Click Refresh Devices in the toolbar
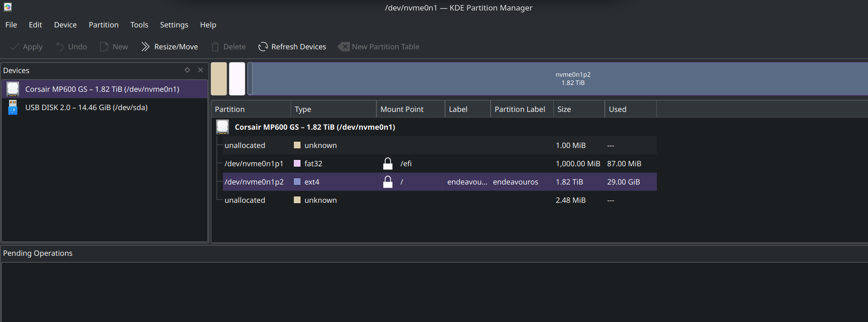Viewport: 868px width, 322px height. (x=292, y=47)
